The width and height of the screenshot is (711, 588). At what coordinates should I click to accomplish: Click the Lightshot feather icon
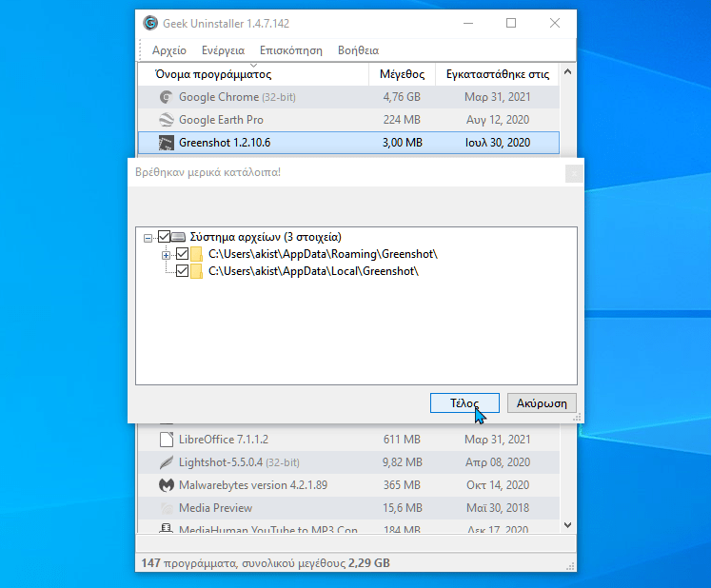coord(167,462)
